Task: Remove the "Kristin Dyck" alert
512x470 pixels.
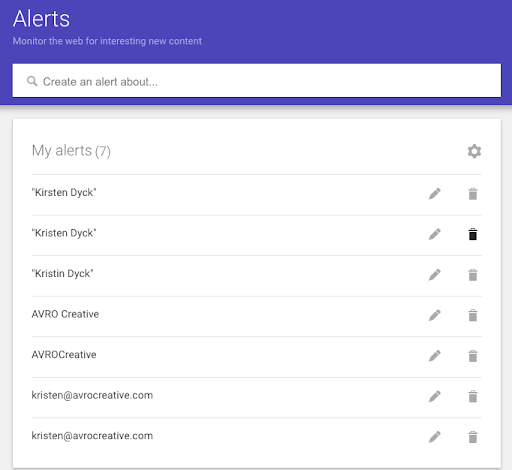Action: pyautogui.click(x=473, y=275)
